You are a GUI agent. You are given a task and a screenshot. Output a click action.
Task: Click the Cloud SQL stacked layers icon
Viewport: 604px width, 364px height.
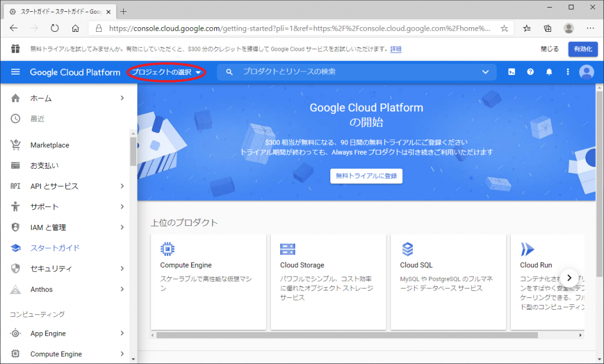[407, 248]
